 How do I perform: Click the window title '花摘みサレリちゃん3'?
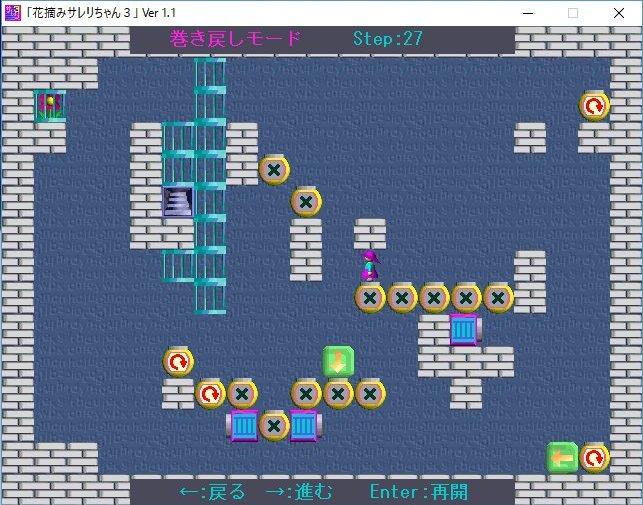pyautogui.click(x=90, y=13)
